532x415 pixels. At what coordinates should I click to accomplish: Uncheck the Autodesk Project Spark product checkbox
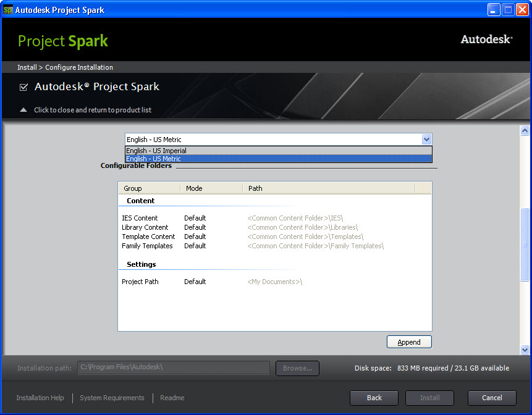[23, 87]
